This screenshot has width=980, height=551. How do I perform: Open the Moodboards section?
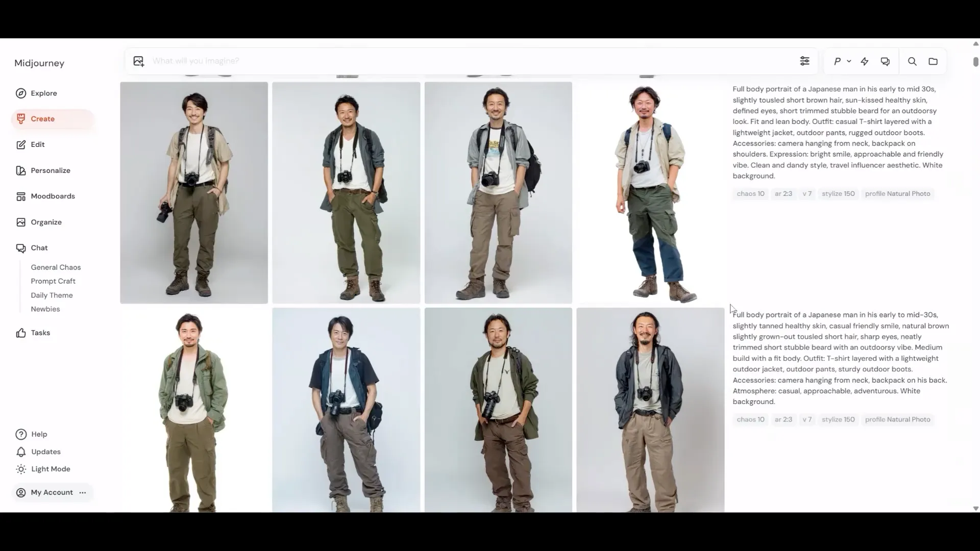click(52, 196)
